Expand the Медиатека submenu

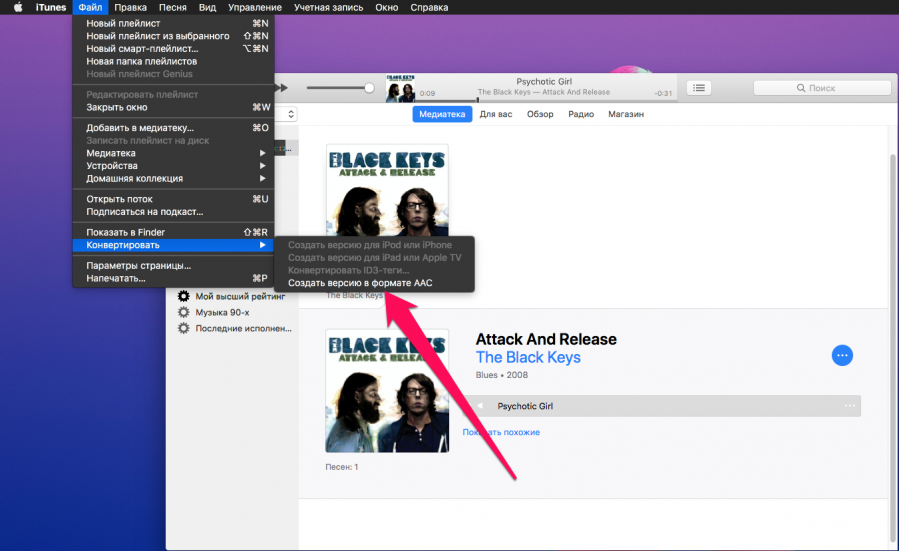173,153
